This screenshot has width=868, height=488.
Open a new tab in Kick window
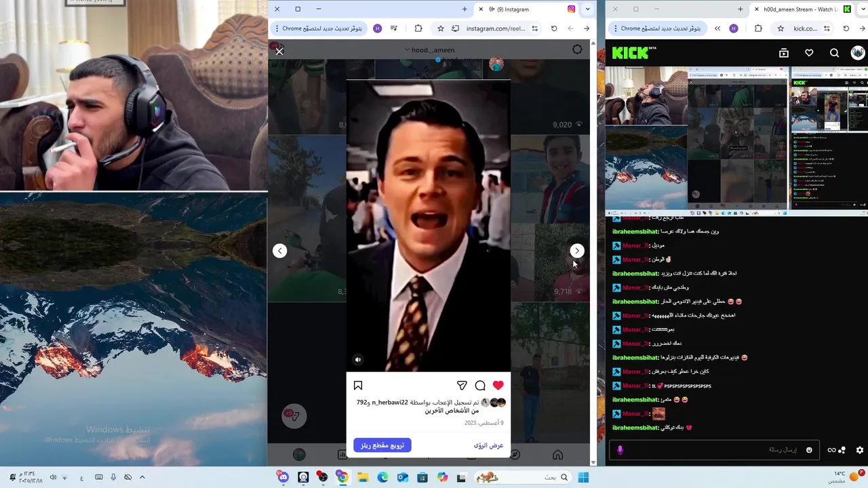coord(740,9)
